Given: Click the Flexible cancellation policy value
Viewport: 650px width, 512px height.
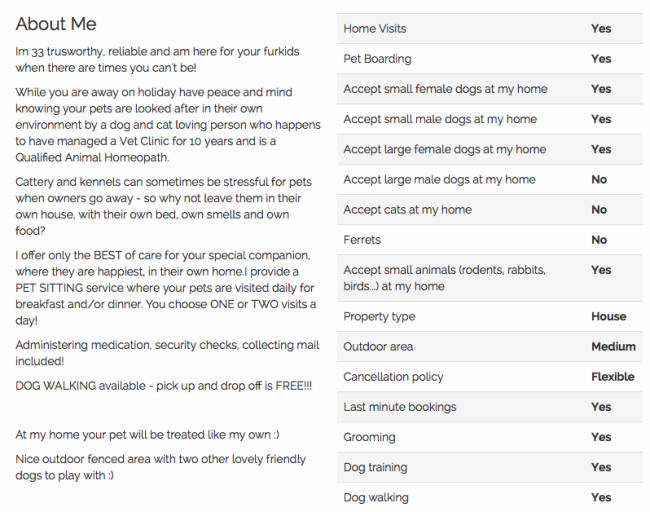Looking at the screenshot, I should 612,377.
